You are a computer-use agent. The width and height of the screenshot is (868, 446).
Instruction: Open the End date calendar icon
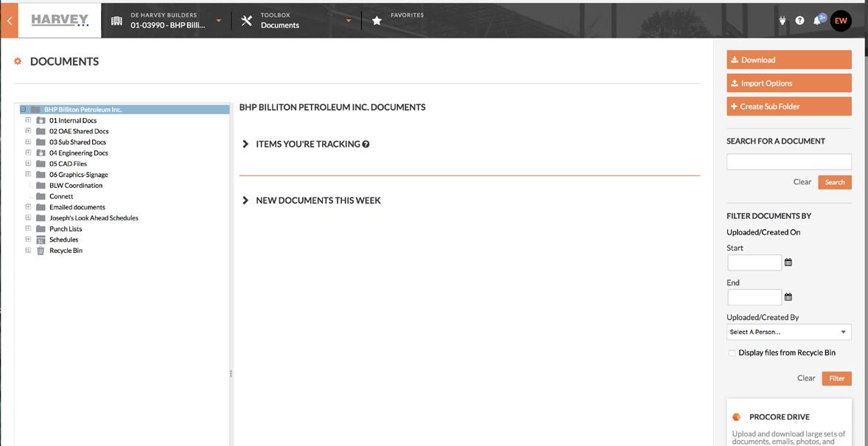[x=788, y=297]
